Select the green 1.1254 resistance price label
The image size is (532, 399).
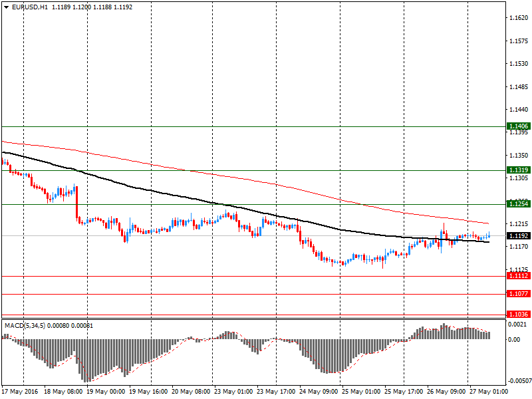click(x=519, y=203)
